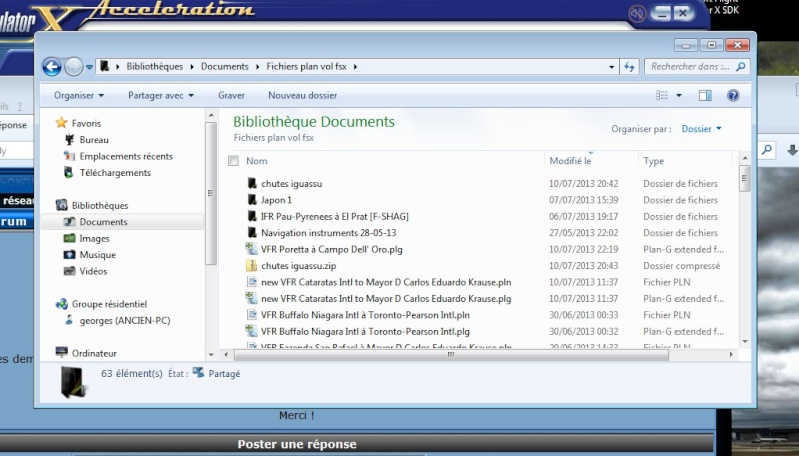Select 'new VFR Cataratas...Krause.plg' file
Screen dimensions: 799x456
tap(386, 299)
